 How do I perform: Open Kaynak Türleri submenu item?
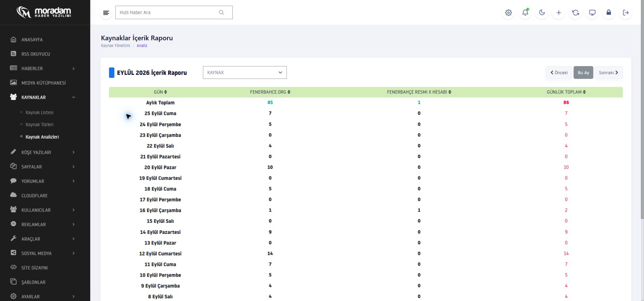coord(39,125)
